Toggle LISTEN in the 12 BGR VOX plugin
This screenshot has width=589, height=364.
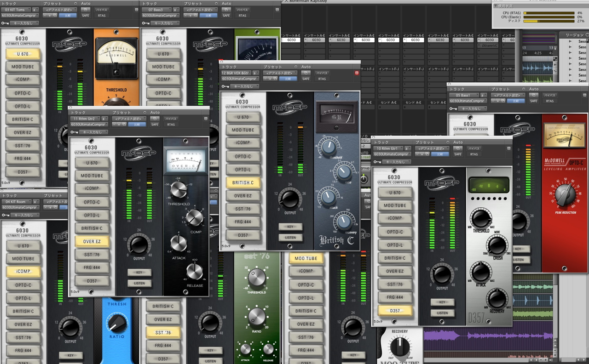click(290, 238)
